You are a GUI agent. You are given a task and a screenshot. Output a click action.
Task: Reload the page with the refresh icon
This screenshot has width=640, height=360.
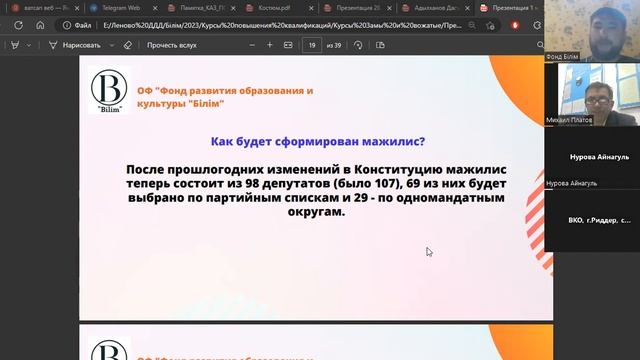click(x=18, y=25)
